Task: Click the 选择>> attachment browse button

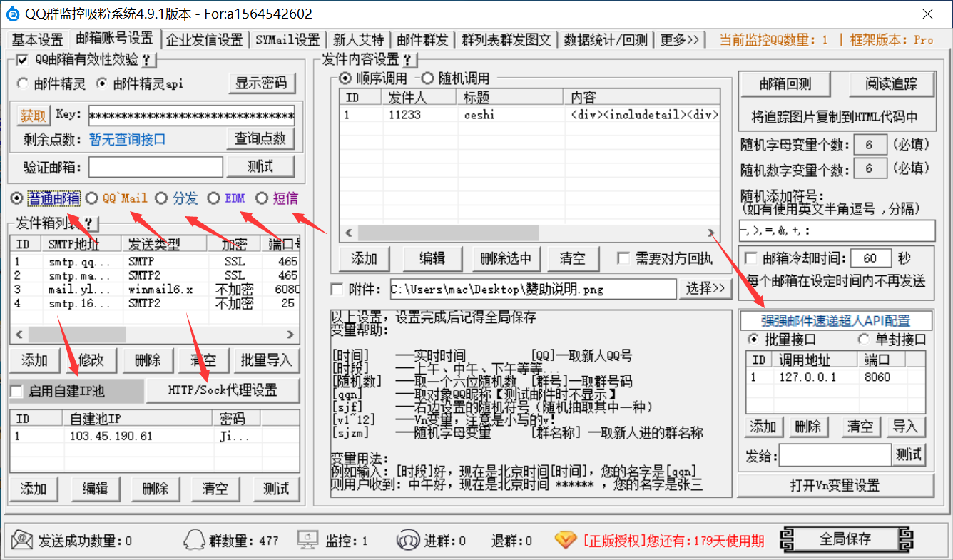Action: click(x=705, y=288)
